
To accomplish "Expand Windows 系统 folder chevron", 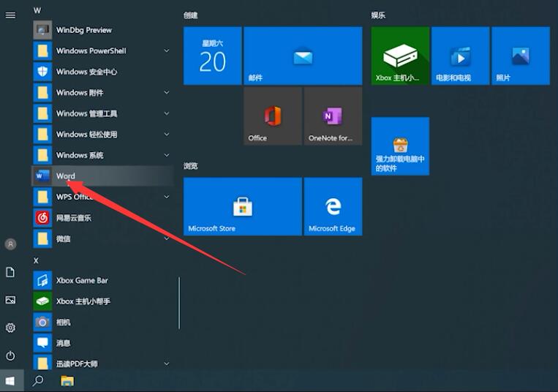I will point(166,155).
